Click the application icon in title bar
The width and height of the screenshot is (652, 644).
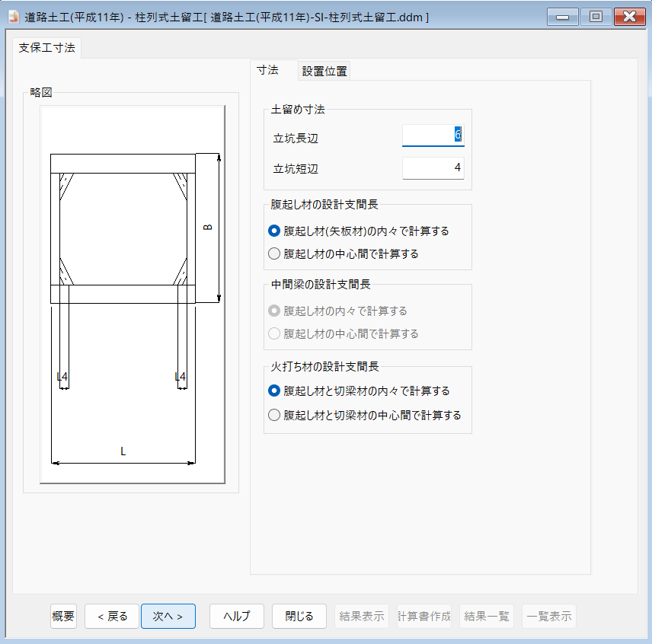point(13,17)
